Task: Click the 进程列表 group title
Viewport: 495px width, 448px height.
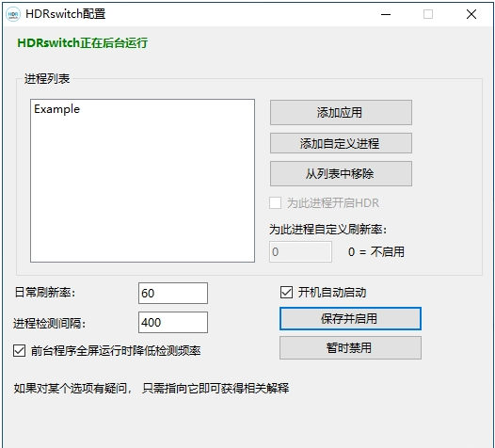Action: (47, 79)
